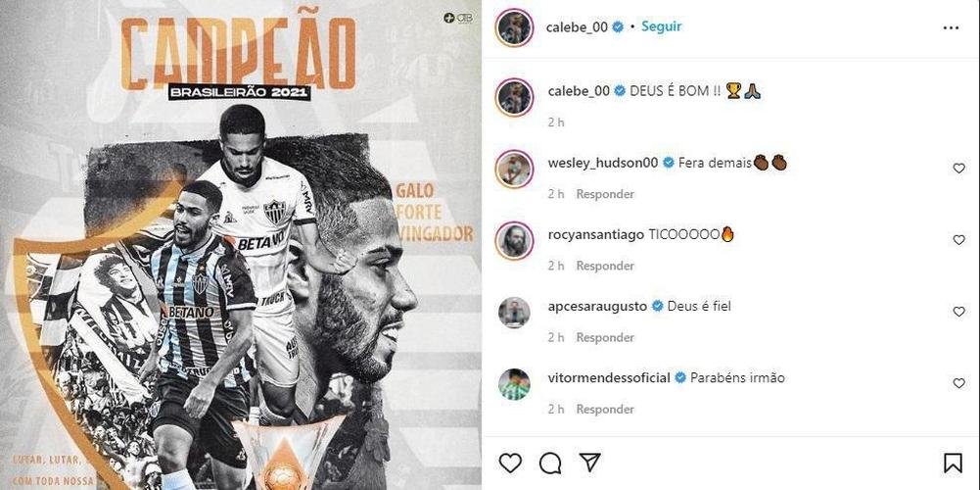Visit vitormendessoficial's profile link

tap(609, 378)
